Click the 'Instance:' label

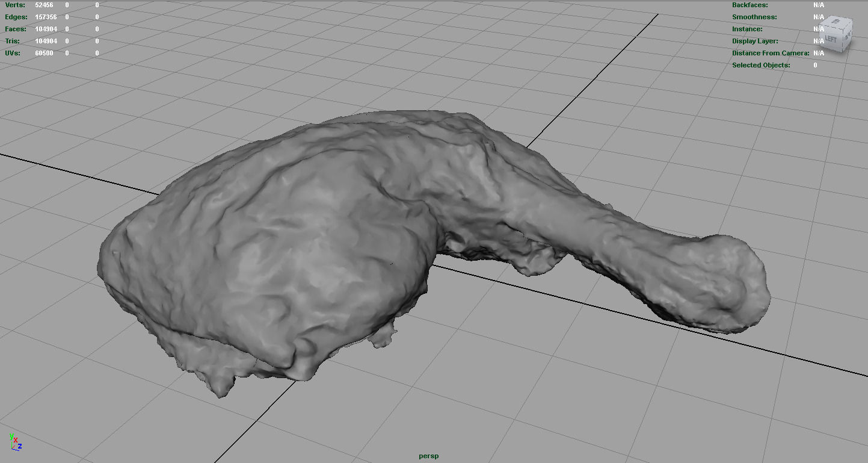pyautogui.click(x=747, y=29)
